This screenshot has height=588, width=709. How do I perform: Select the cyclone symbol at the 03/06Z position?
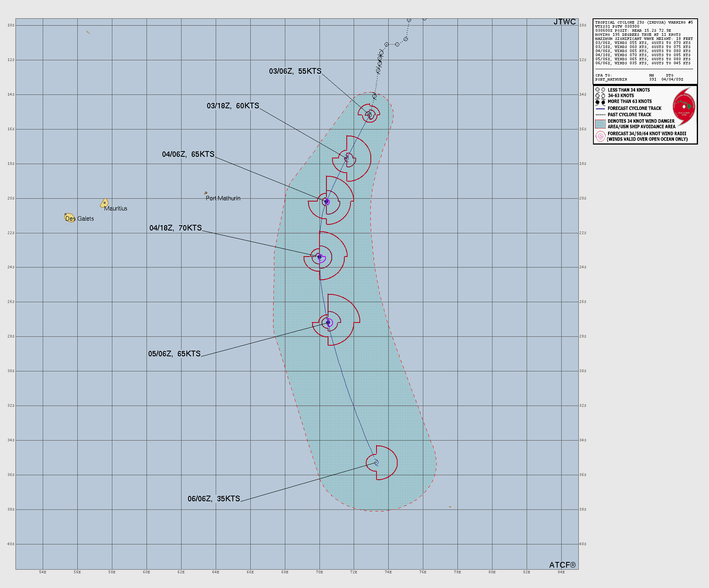(370, 114)
